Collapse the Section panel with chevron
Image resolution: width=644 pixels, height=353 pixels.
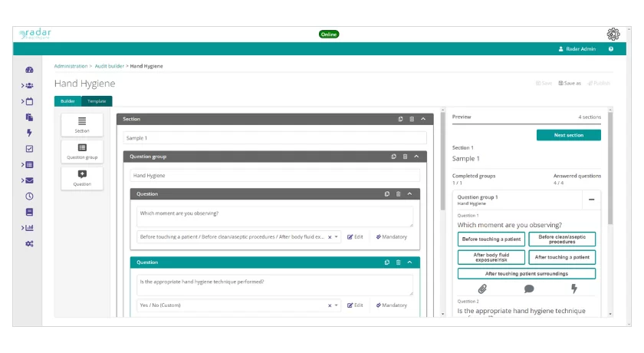pyautogui.click(x=423, y=119)
